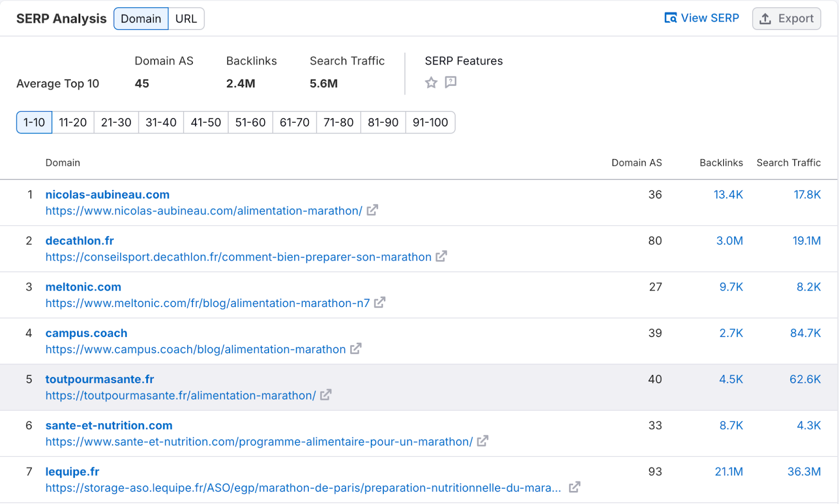Click the Domain AS table column header
This screenshot has height=504, width=839.
[x=637, y=163]
